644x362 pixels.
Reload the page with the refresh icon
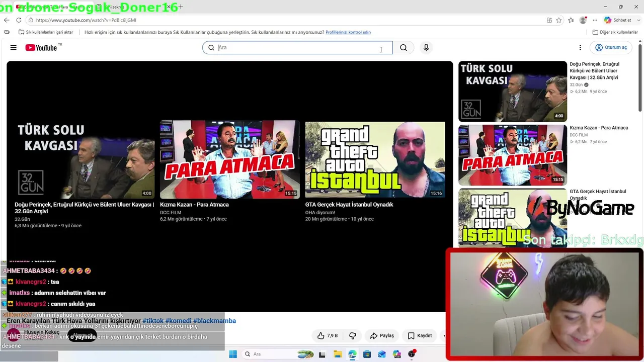click(x=19, y=20)
